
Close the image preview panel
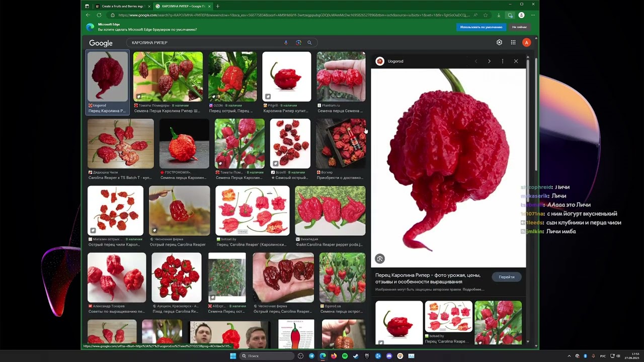click(516, 61)
